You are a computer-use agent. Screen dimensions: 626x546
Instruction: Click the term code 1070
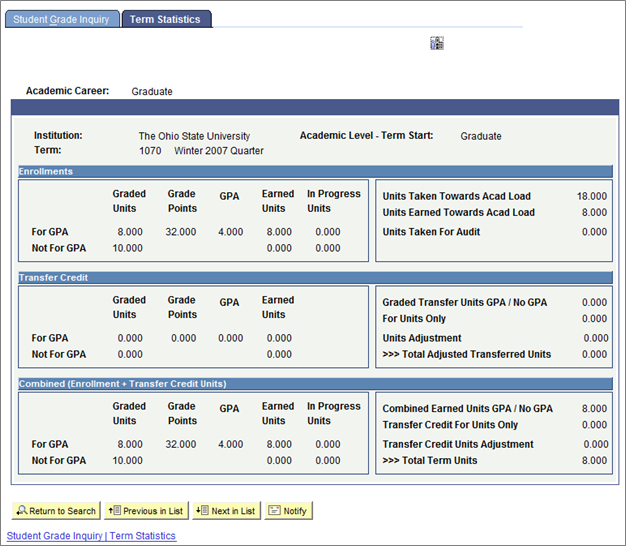[150, 151]
